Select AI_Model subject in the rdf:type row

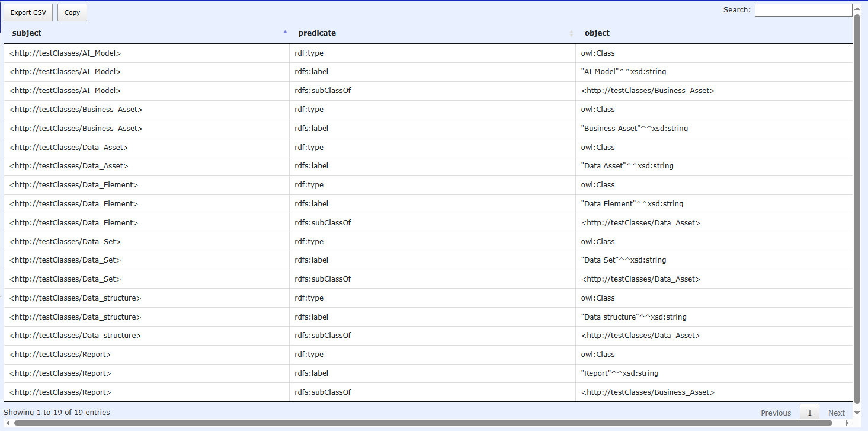[x=65, y=53]
